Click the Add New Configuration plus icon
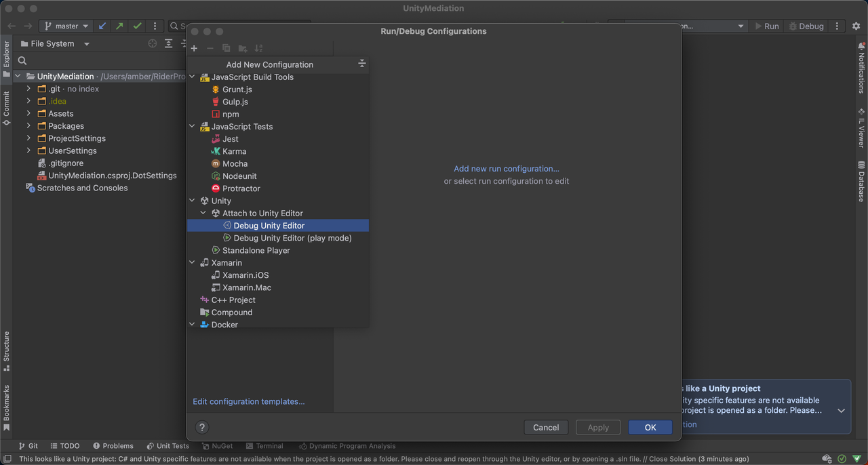This screenshot has width=868, height=465. coord(194,48)
